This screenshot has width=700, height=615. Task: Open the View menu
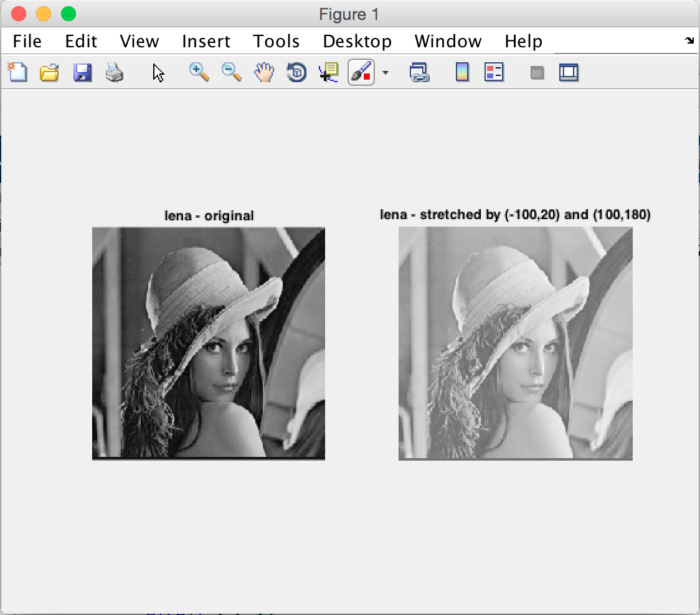coord(140,41)
